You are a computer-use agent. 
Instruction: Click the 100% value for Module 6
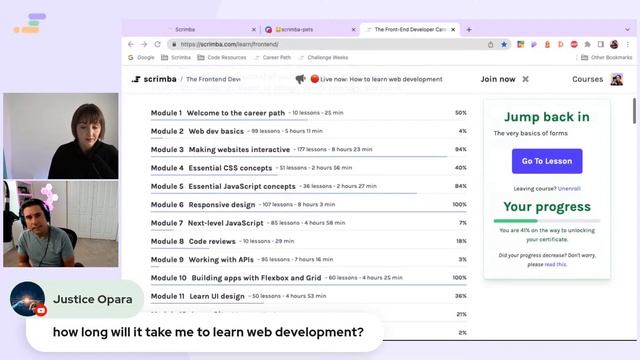(x=460, y=204)
